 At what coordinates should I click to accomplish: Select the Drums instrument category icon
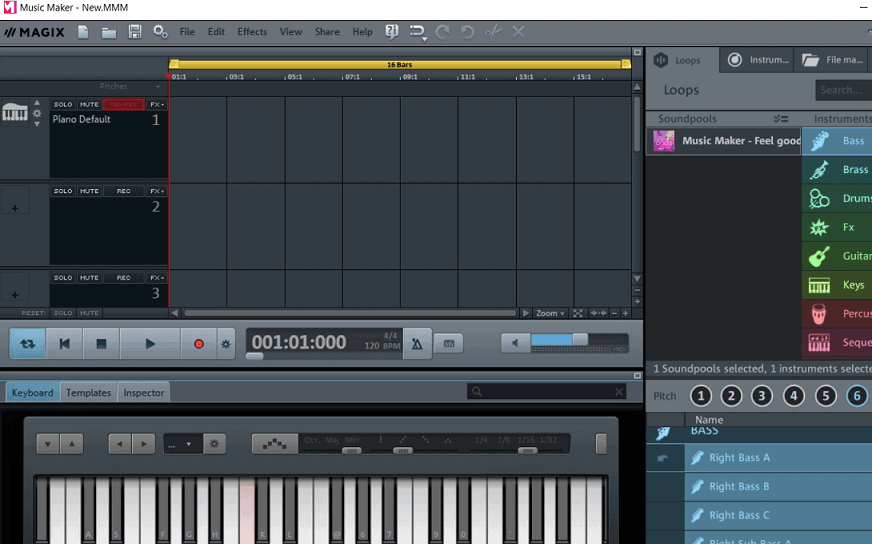820,198
